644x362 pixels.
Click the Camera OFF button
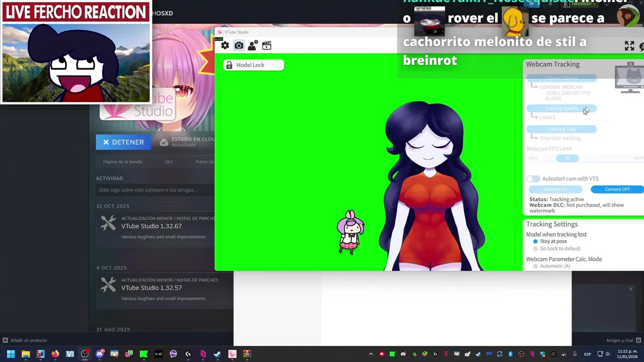[617, 189]
